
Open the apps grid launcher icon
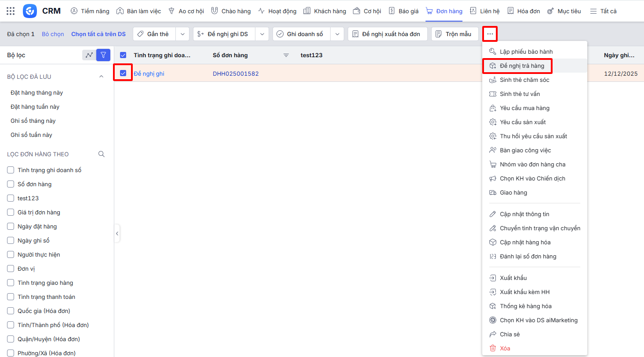(x=11, y=11)
